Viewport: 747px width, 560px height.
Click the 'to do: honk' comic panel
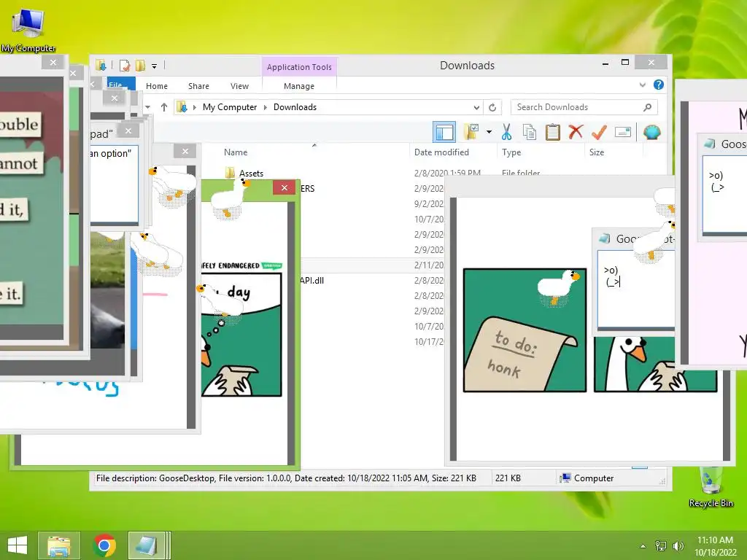pos(525,330)
